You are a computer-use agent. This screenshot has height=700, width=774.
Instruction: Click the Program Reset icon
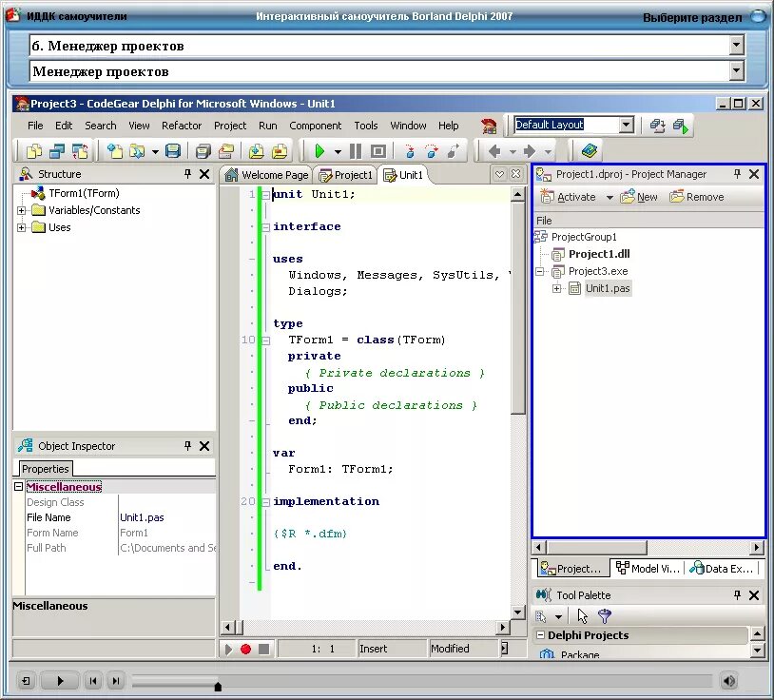(x=378, y=151)
